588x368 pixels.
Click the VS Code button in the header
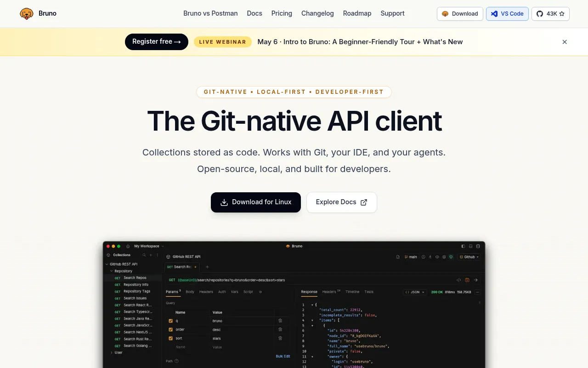pos(507,14)
